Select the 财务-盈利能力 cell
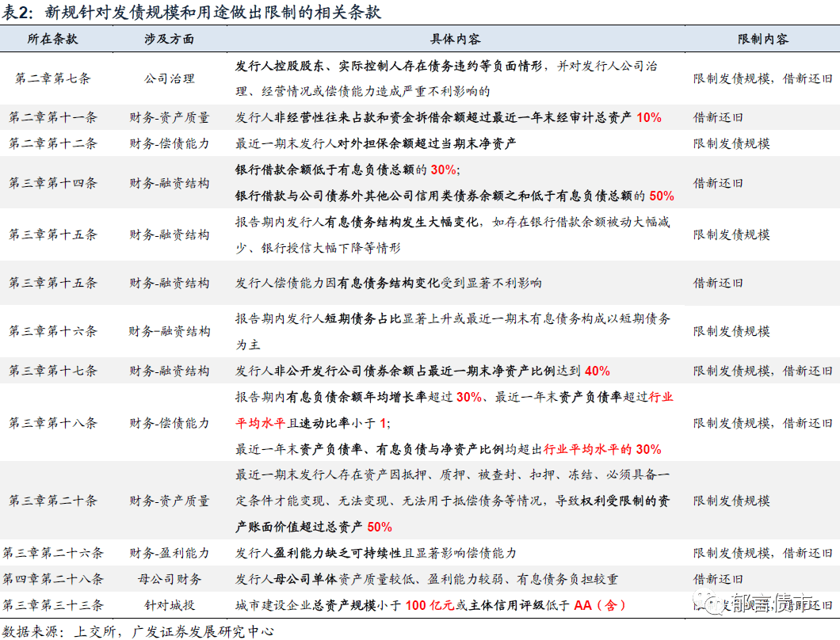Viewport: 840px width, 640px height. click(x=169, y=553)
